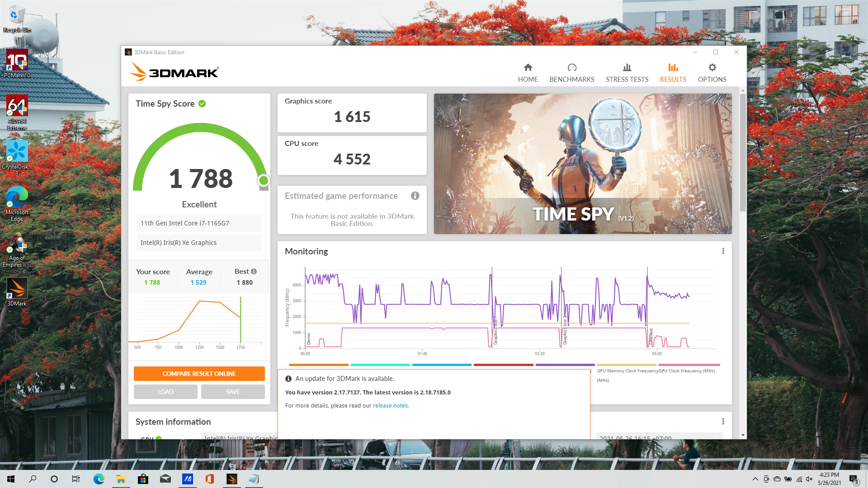The image size is (868, 488).
Task: Open the Monitoring panel three-dot menu
Action: click(x=723, y=251)
